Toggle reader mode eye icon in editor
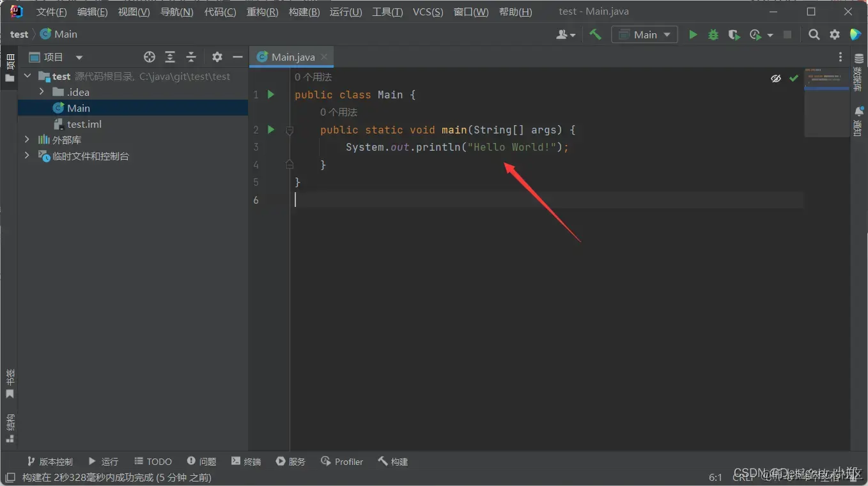Image resolution: width=868 pixels, height=486 pixels. tap(776, 78)
